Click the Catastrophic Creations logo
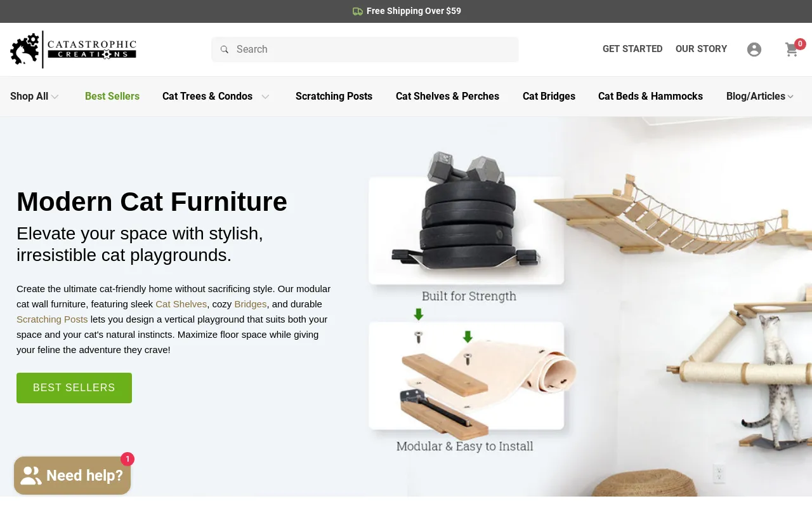 (73, 50)
